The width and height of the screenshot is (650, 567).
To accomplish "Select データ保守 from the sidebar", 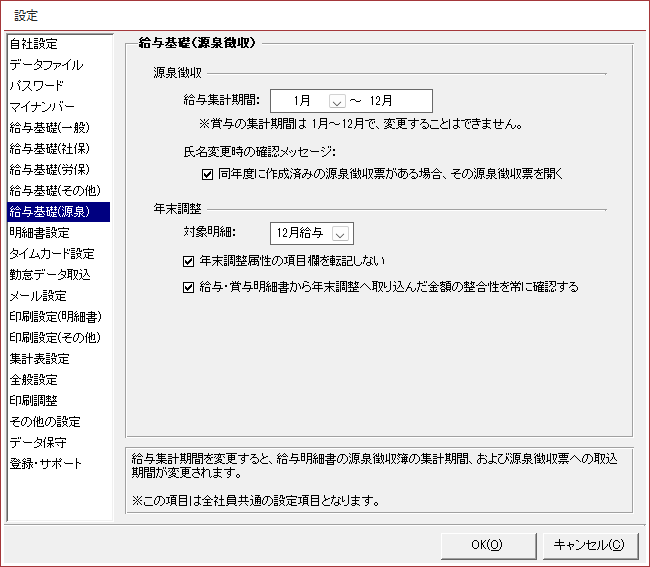I will click(x=40, y=443).
